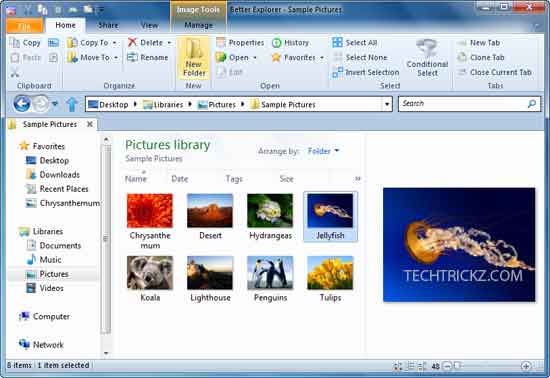Viewport: 550px width, 378px height.
Task: Click Pictures in the address breadcrumb
Action: [x=217, y=104]
